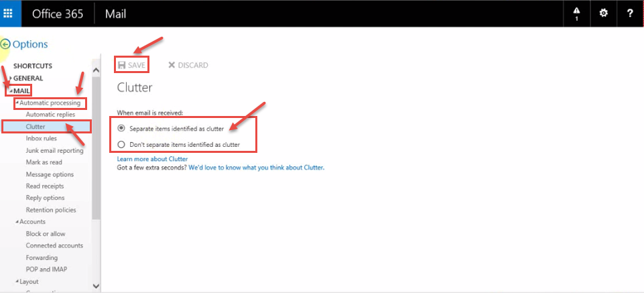
Task: Open Connected accounts
Action: 54,245
